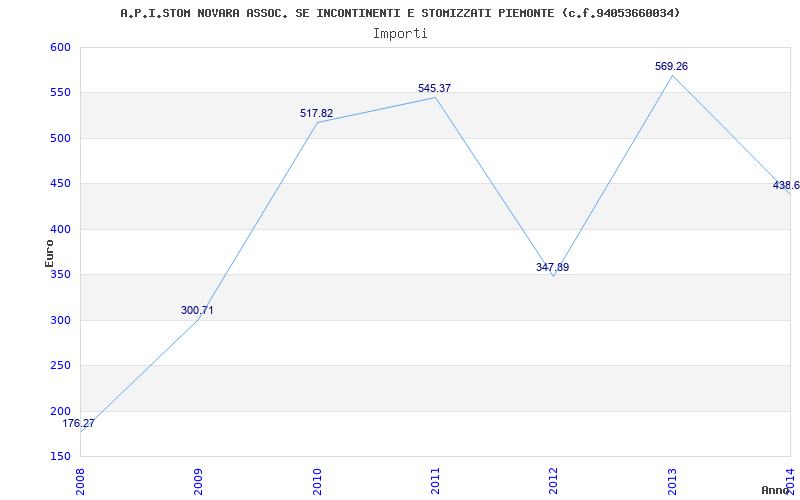
Task: Click the Anno axis title
Action: [776, 490]
